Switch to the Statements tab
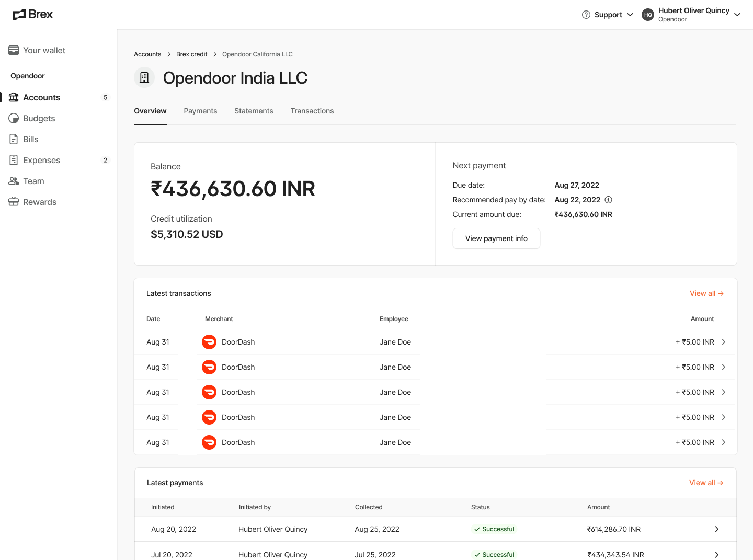Image resolution: width=753 pixels, height=560 pixels. (x=254, y=111)
